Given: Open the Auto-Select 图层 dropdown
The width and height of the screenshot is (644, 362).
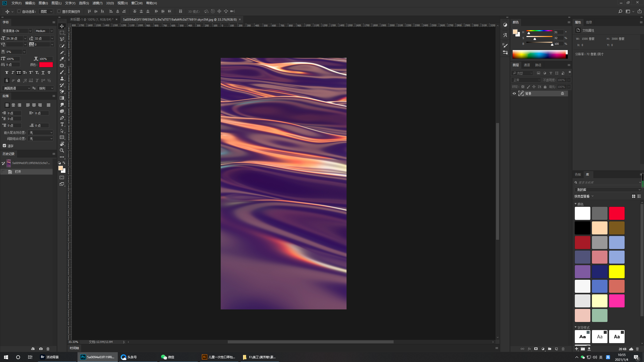Looking at the screenshot, I should 46,12.
